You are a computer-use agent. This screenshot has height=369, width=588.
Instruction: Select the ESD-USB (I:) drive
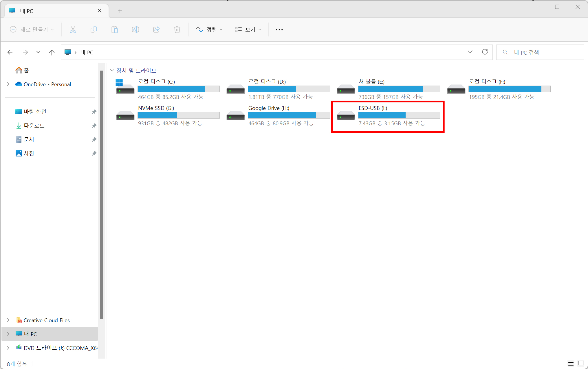click(387, 116)
